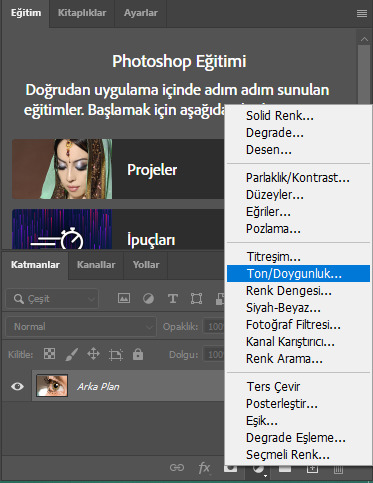Choose Pozlama... adjustment

(299, 229)
